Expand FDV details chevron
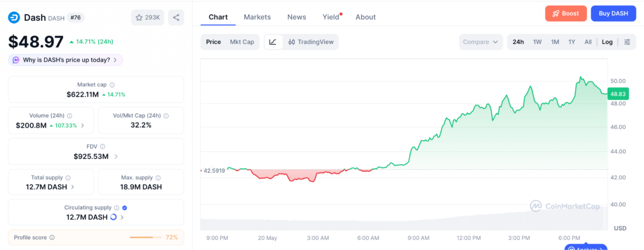 116,157
